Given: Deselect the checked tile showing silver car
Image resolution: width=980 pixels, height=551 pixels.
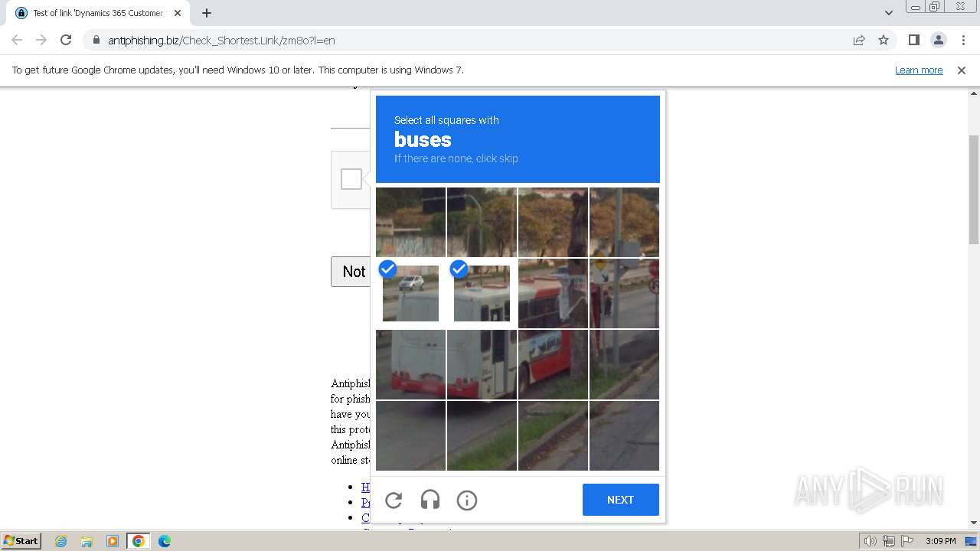Looking at the screenshot, I should [x=410, y=293].
